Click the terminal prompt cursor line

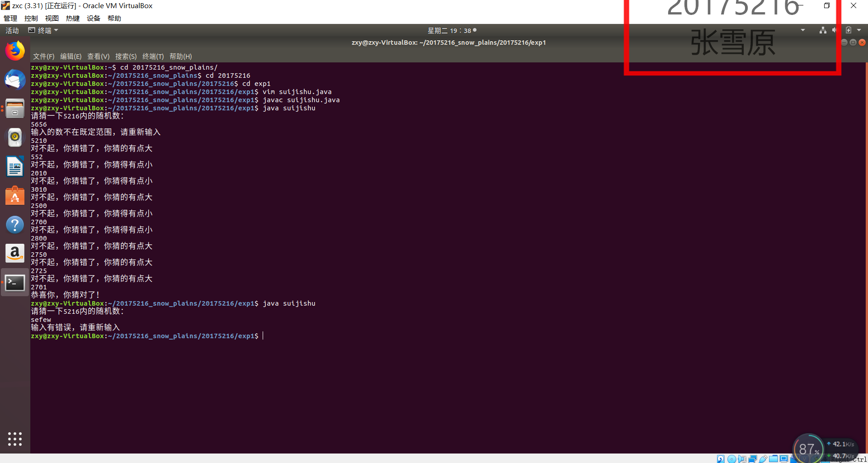pos(147,336)
